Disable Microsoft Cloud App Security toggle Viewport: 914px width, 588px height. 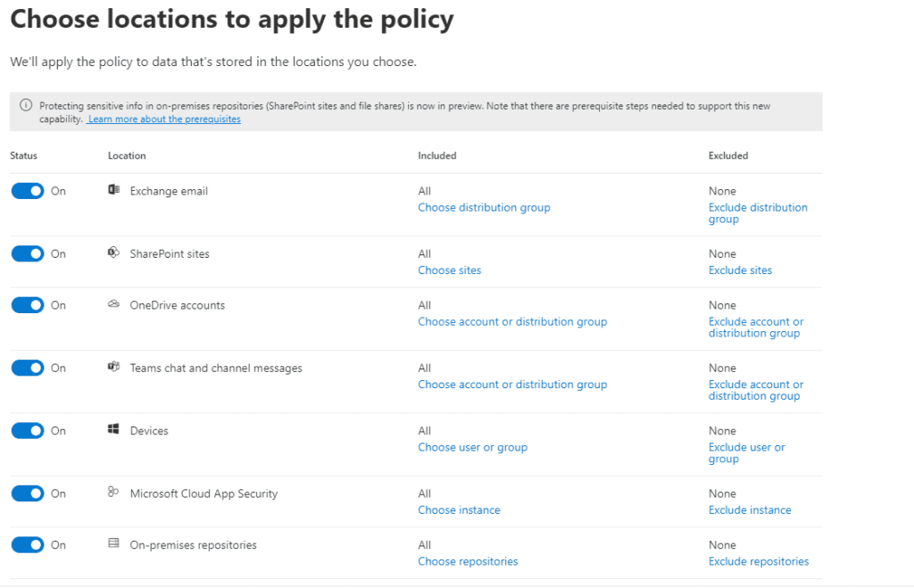point(28,494)
